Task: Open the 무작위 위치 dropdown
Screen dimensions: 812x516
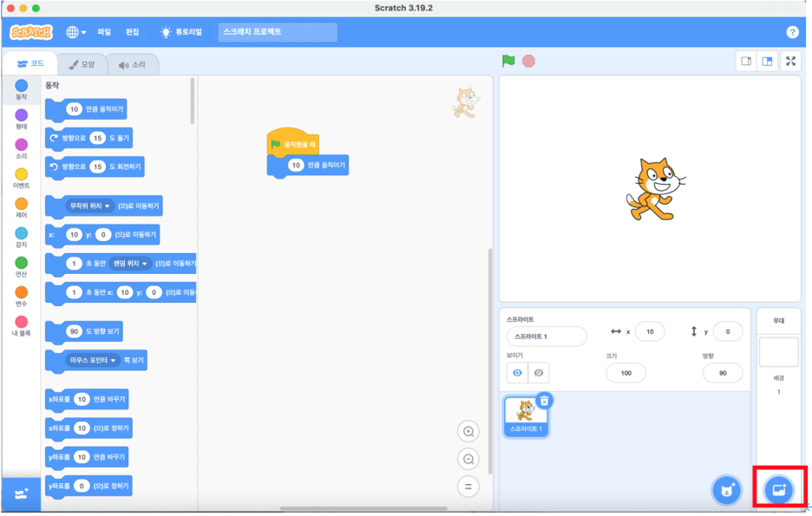Action: click(89, 206)
